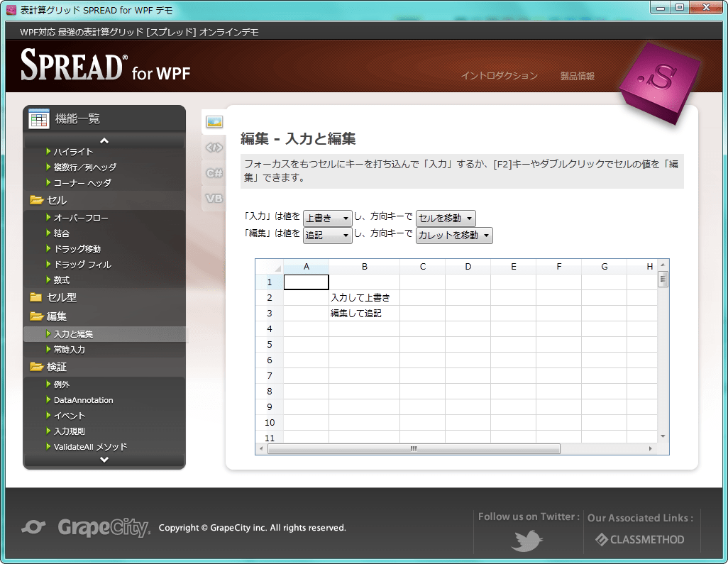
Task: Switch to the C# code tab
Action: (214, 172)
